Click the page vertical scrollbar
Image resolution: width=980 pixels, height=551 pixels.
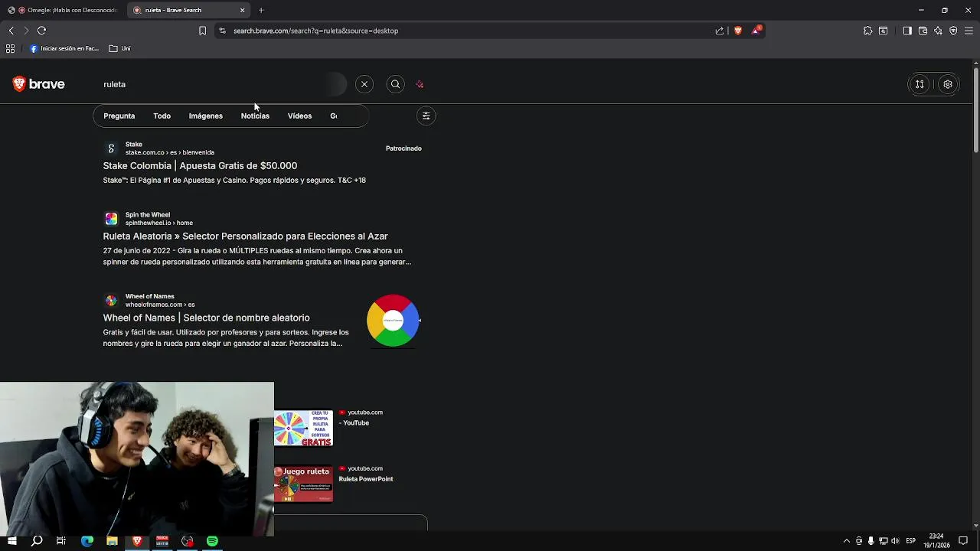[x=975, y=111]
